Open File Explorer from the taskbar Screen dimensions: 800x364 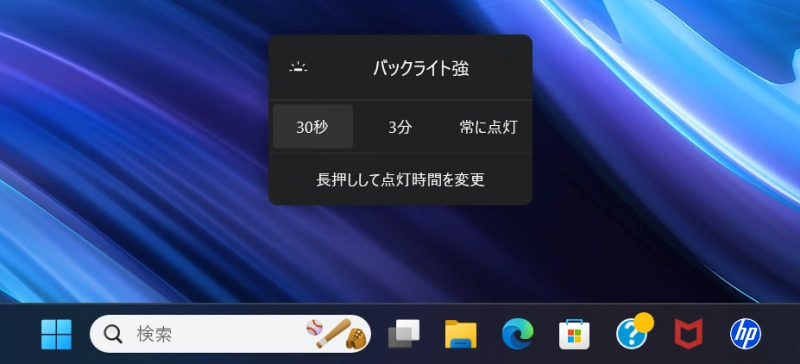461,334
